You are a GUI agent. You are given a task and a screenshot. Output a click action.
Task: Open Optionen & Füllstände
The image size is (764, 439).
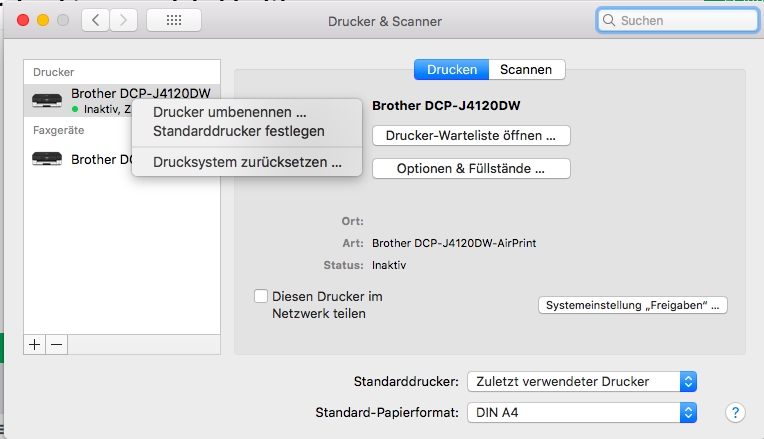471,169
